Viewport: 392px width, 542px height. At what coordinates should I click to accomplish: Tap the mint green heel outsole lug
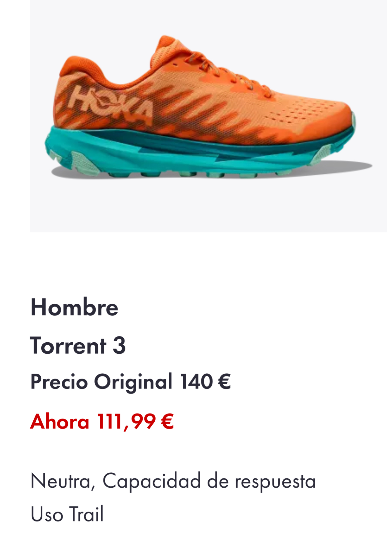[85, 163]
